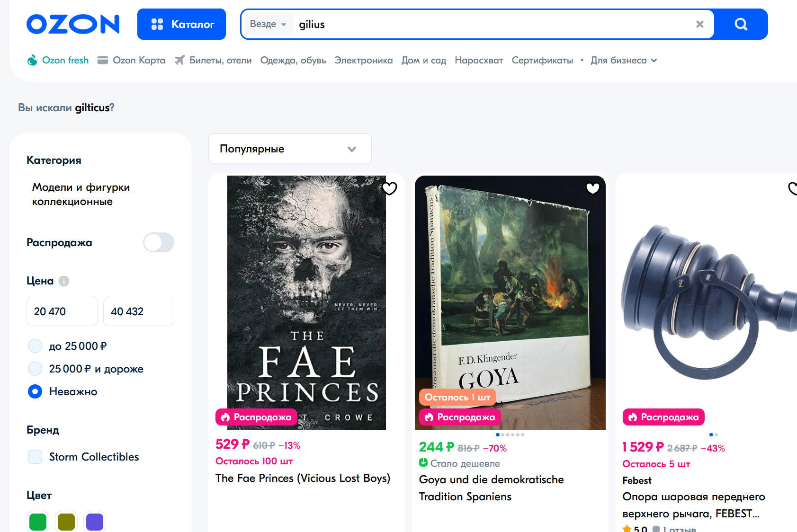Click Остался 1 шт badge
The width and height of the screenshot is (797, 532).
click(x=457, y=397)
